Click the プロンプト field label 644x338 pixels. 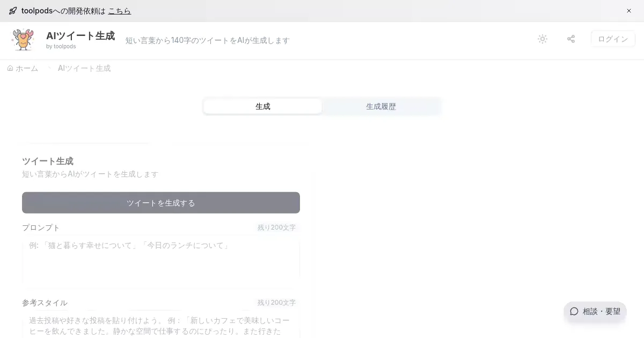point(41,227)
